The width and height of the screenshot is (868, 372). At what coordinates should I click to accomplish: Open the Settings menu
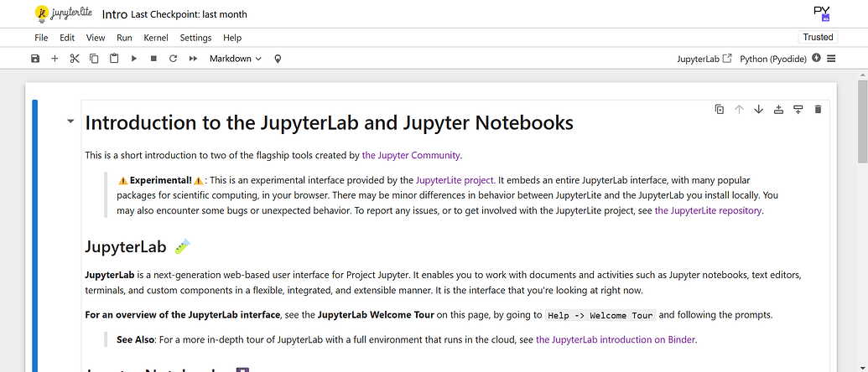(x=195, y=38)
